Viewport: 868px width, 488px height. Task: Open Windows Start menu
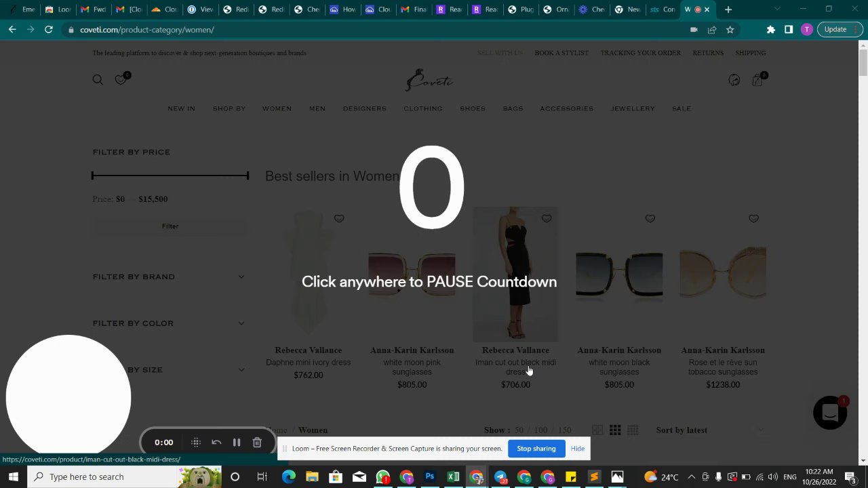tap(13, 476)
